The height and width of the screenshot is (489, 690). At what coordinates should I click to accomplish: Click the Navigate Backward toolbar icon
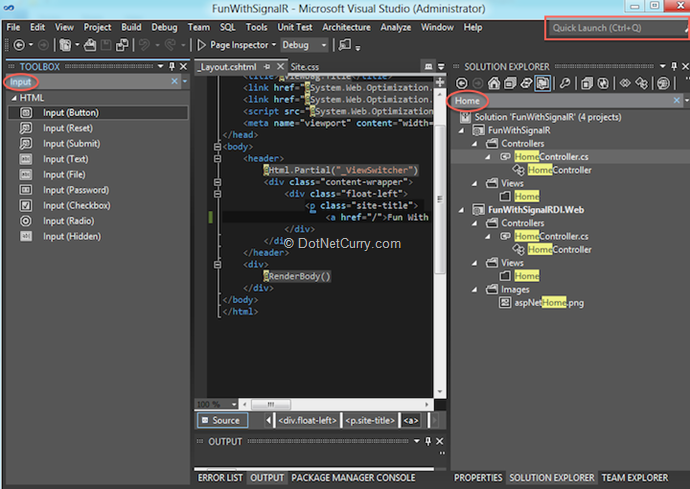(x=19, y=45)
